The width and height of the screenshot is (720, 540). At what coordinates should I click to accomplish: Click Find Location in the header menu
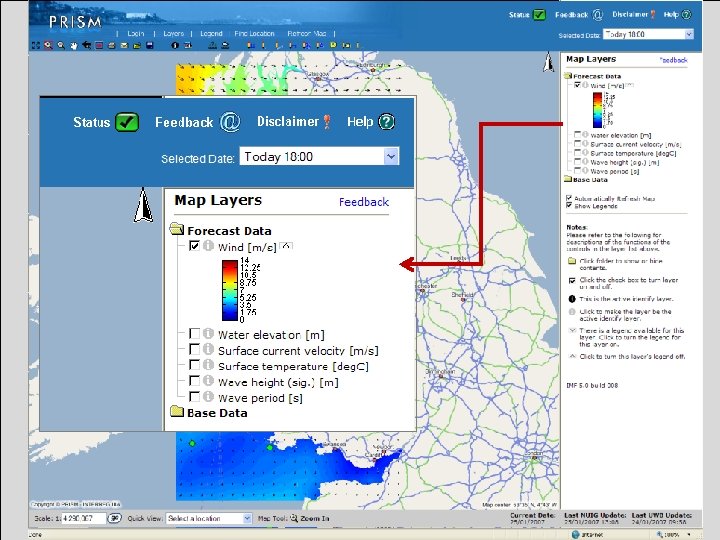pyautogui.click(x=254, y=34)
